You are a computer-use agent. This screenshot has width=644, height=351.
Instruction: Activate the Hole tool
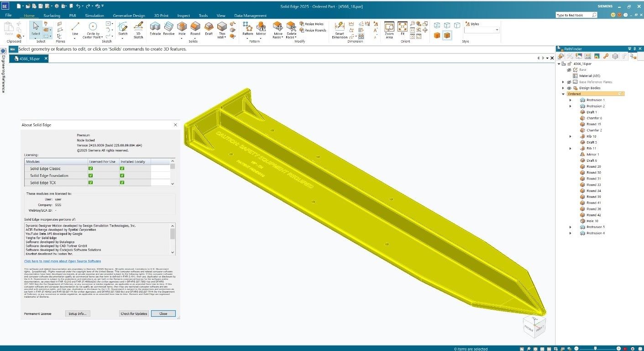pyautogui.click(x=182, y=28)
